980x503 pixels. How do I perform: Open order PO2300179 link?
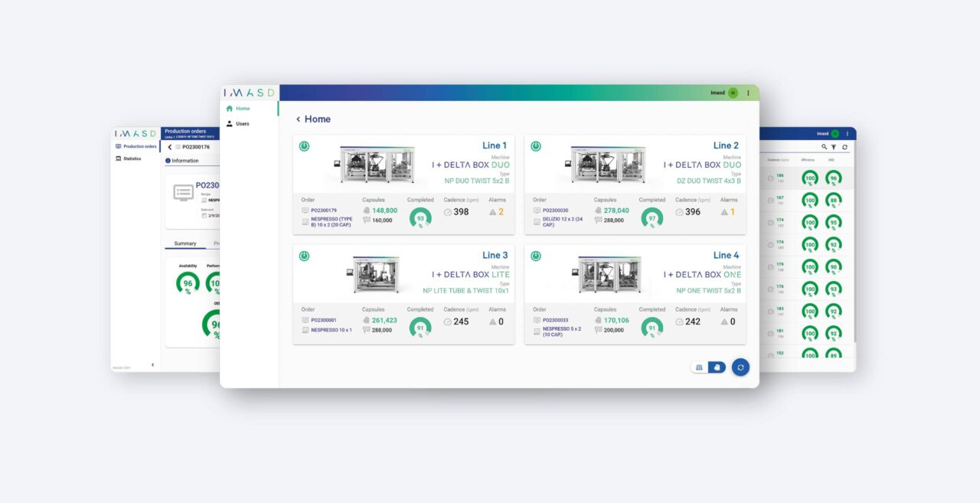[324, 210]
